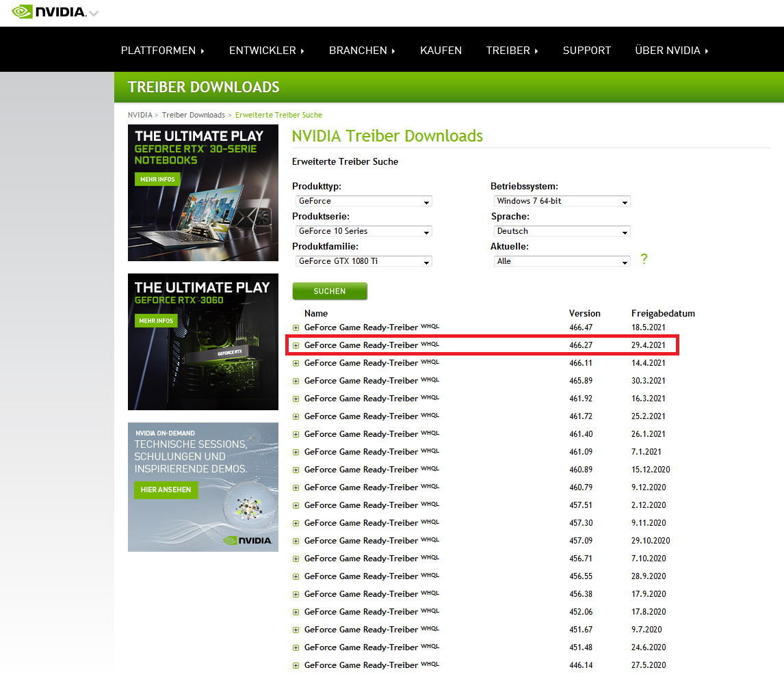Click the NVIDIA breadcrumb link
The image size is (784, 683).
(140, 115)
